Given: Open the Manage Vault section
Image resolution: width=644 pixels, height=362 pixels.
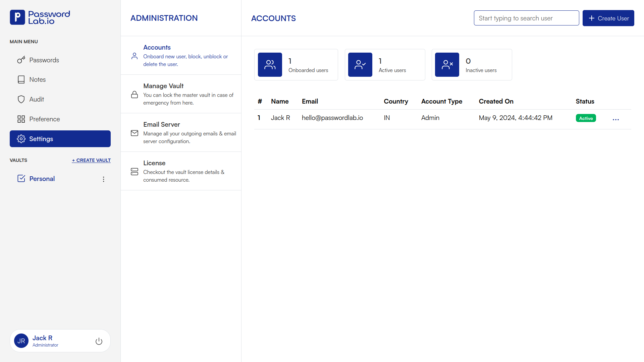Looking at the screenshot, I should [181, 94].
